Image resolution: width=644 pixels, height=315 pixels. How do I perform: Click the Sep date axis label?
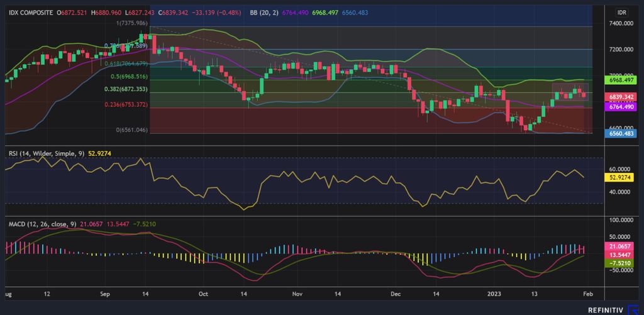point(106,294)
